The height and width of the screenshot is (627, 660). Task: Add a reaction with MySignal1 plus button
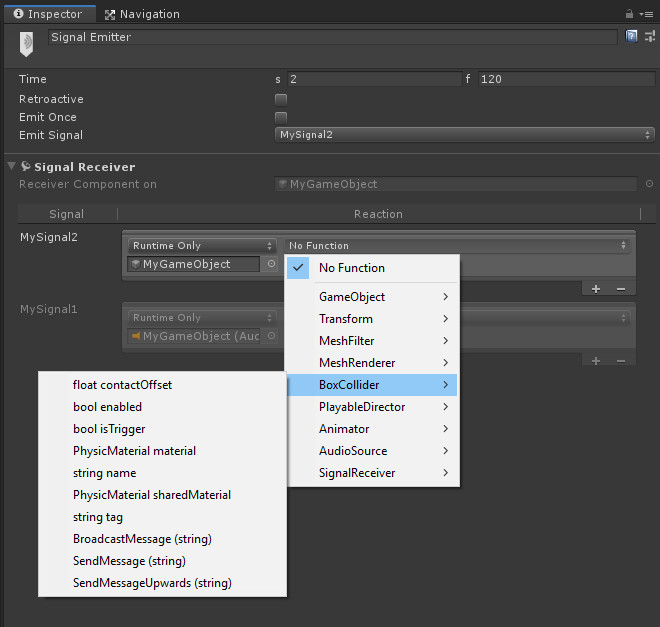[596, 361]
